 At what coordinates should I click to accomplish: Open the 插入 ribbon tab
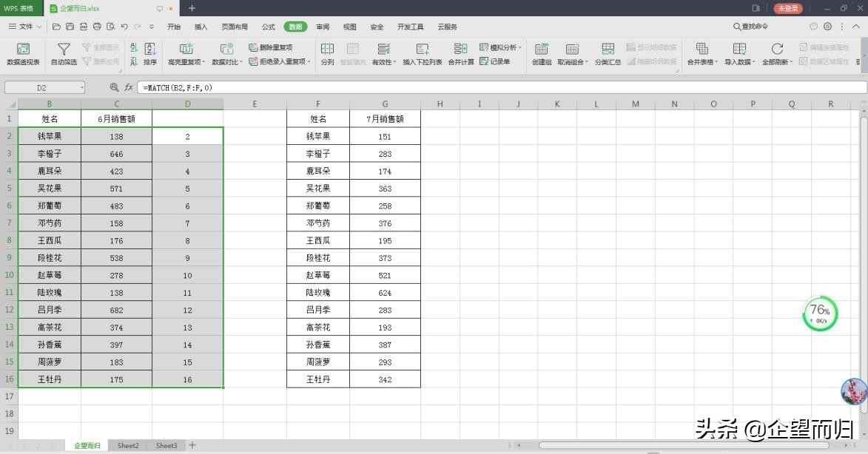201,27
